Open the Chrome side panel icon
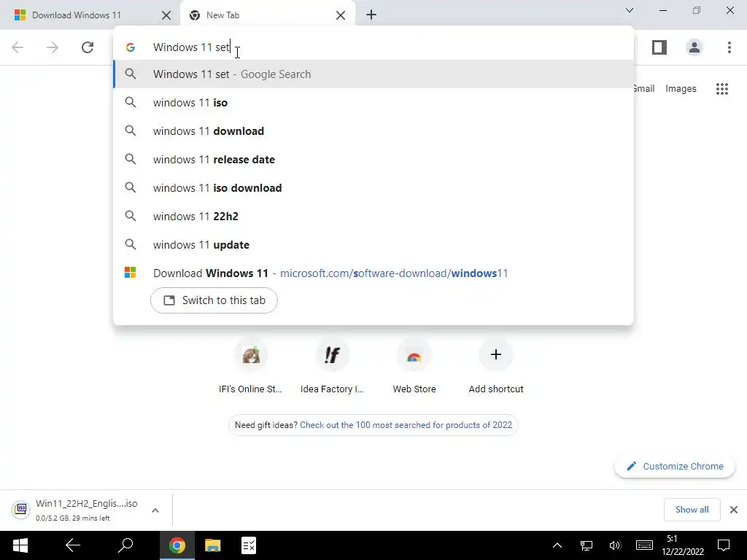The width and height of the screenshot is (747, 560). [x=659, y=47]
